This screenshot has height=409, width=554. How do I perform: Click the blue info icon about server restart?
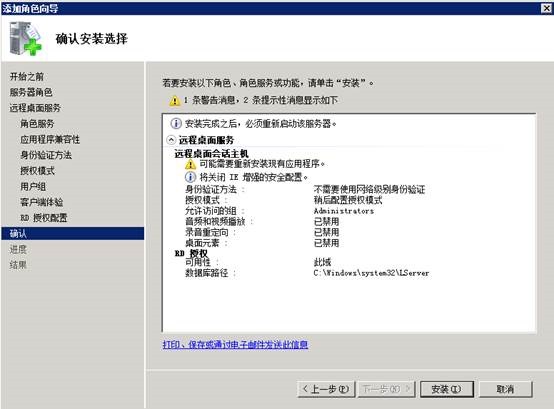(176, 124)
